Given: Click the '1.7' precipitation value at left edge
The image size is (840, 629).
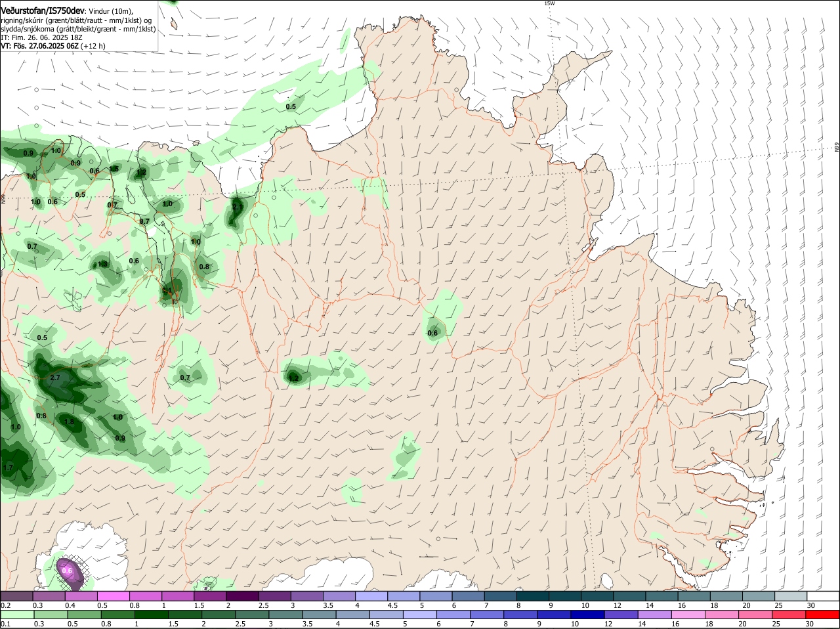Looking at the screenshot, I should point(8,467).
